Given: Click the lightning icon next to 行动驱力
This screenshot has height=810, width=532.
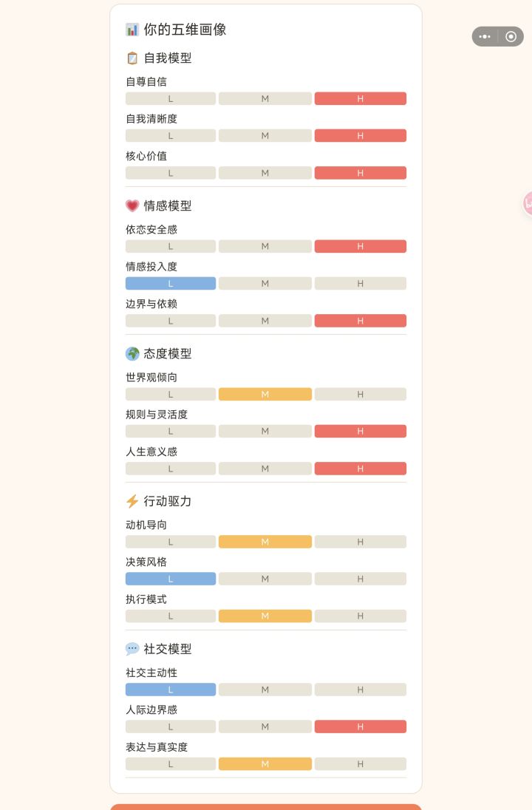Looking at the screenshot, I should click(132, 501).
